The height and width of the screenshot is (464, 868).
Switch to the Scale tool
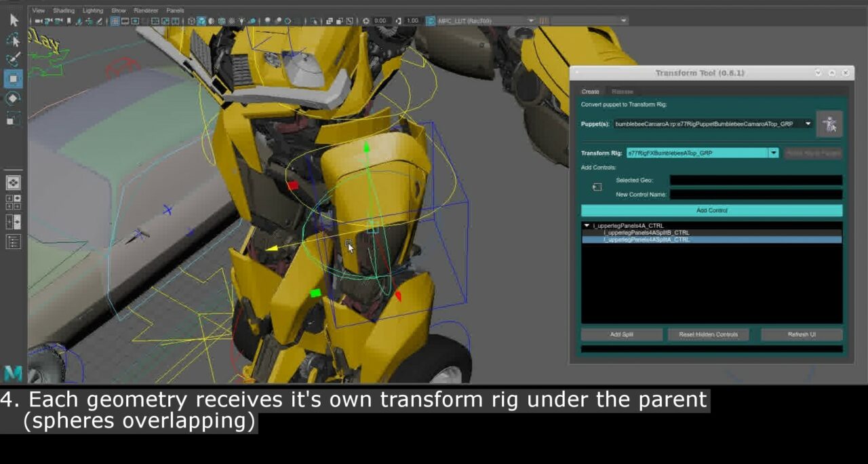click(14, 118)
